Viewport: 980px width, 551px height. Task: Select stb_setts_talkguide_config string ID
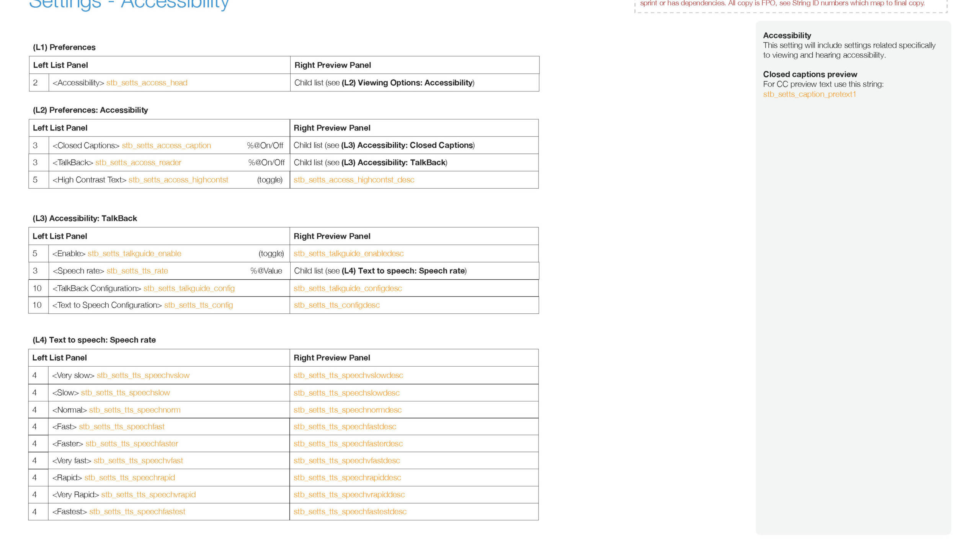click(x=189, y=289)
